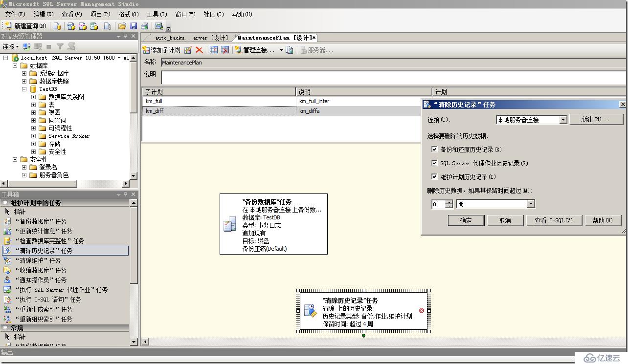628x364 pixels.
Task: Collapse 维护计划中的任务 toolbox section
Action: coord(5,203)
